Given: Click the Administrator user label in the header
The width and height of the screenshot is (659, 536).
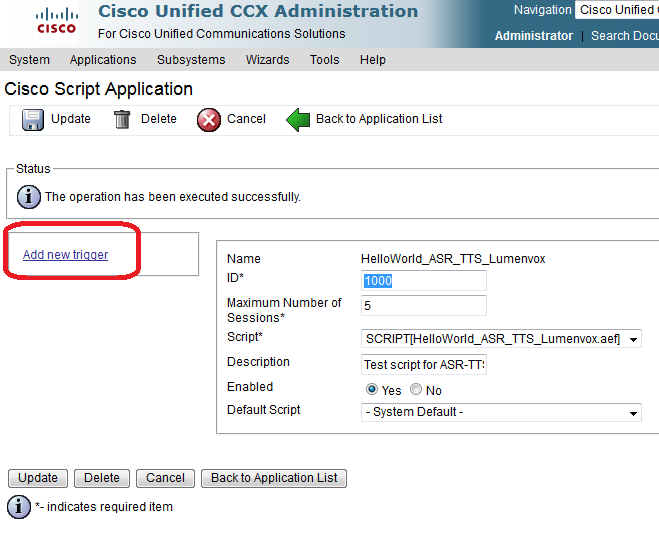Looking at the screenshot, I should (x=534, y=36).
